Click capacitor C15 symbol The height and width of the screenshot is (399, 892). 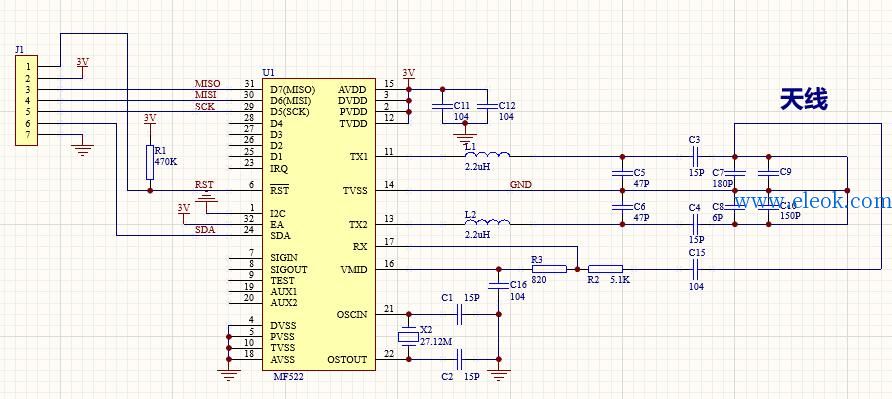tap(695, 269)
